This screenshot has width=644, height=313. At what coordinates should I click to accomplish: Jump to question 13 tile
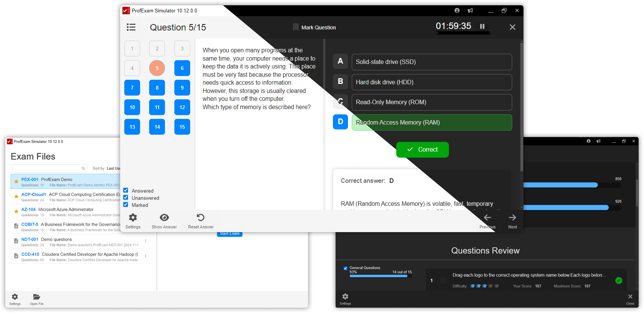pos(132,127)
